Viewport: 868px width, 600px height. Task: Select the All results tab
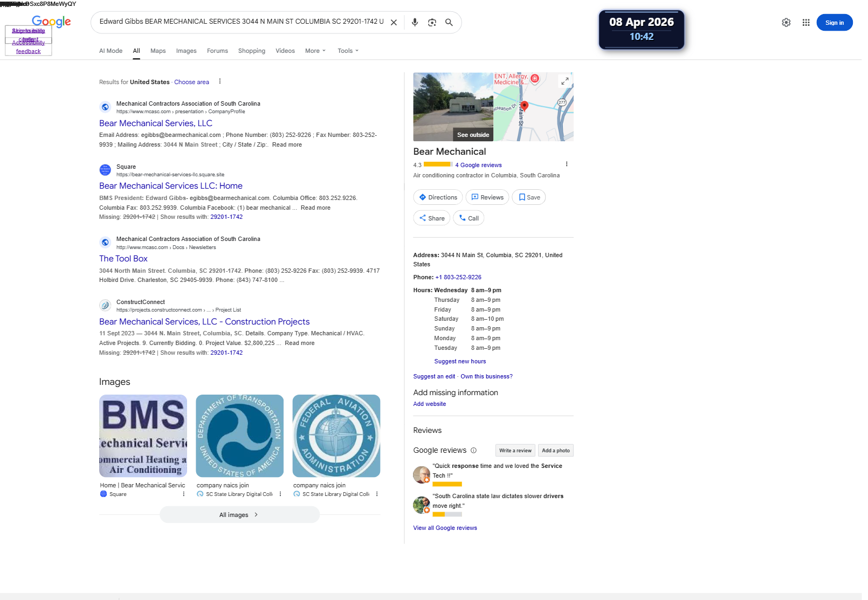pos(136,51)
